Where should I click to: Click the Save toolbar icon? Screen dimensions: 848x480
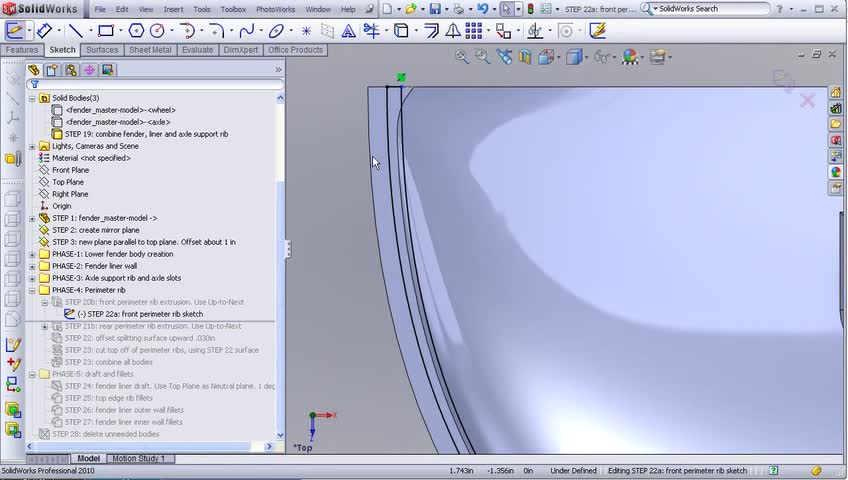click(435, 9)
